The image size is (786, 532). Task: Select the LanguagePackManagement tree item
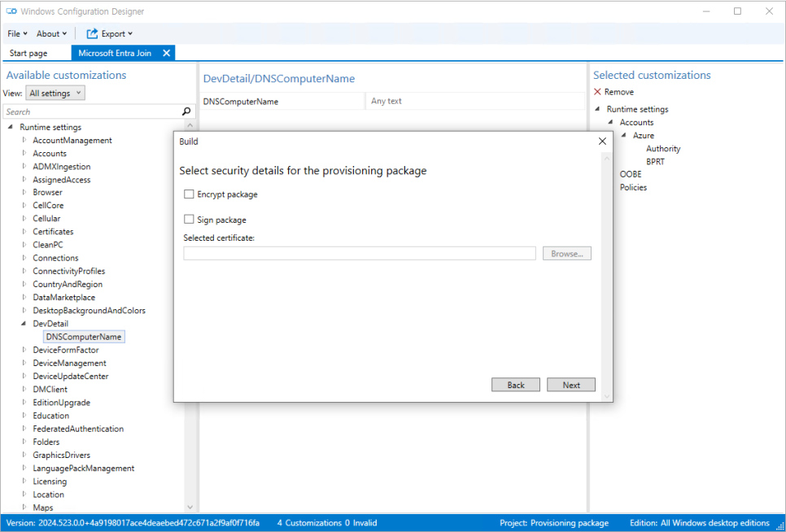pyautogui.click(x=84, y=469)
